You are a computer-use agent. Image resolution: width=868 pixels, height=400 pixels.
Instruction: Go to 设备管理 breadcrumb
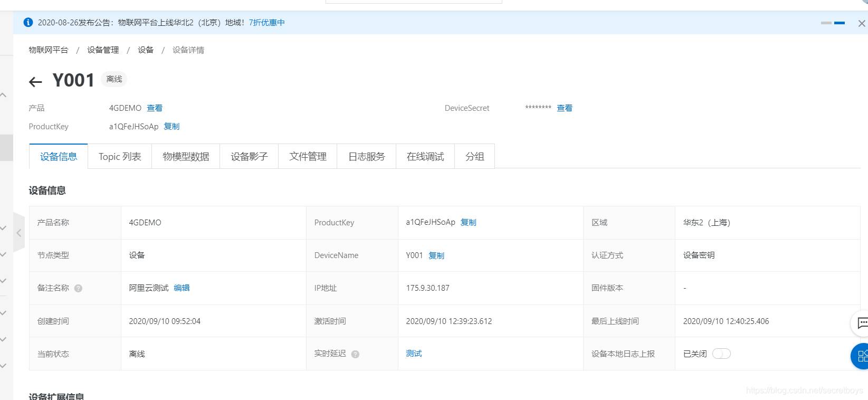[103, 50]
